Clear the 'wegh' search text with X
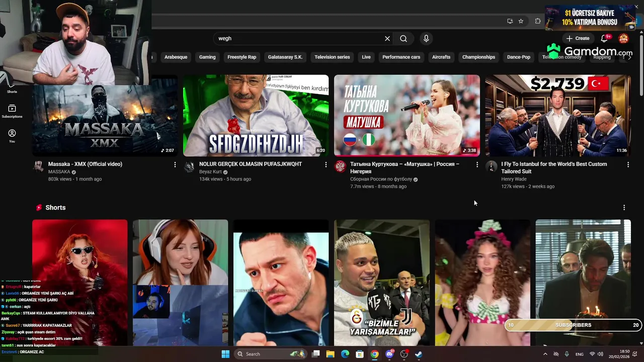644x362 pixels. pyautogui.click(x=387, y=39)
